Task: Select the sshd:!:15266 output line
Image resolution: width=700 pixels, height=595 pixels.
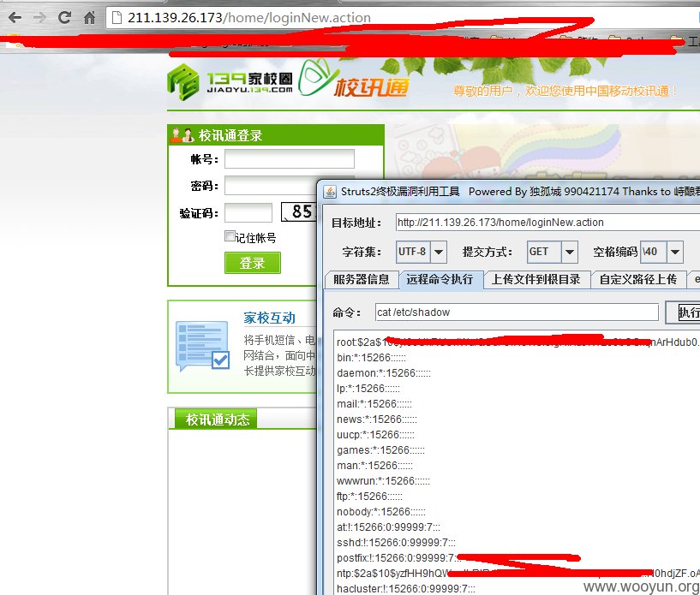Action: tap(396, 543)
